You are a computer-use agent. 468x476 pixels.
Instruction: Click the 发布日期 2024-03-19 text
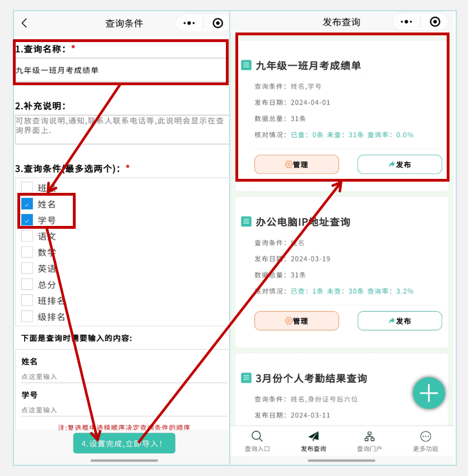(x=292, y=259)
